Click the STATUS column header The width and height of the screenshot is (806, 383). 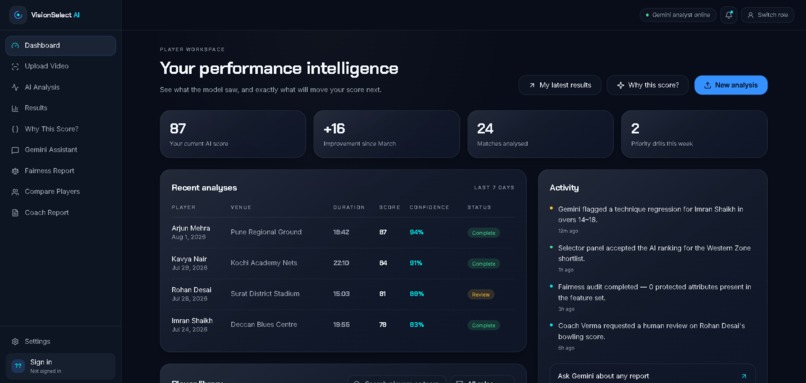(479, 208)
